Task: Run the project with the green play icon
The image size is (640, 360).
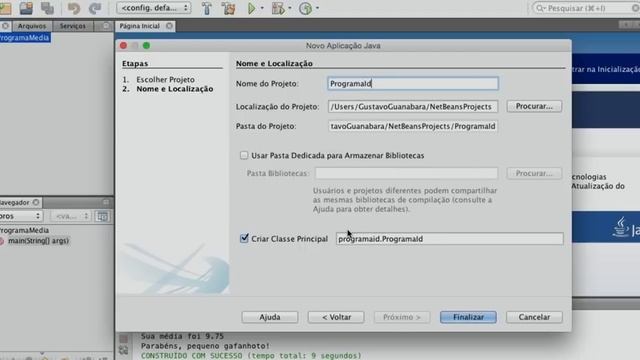Action: [251, 8]
